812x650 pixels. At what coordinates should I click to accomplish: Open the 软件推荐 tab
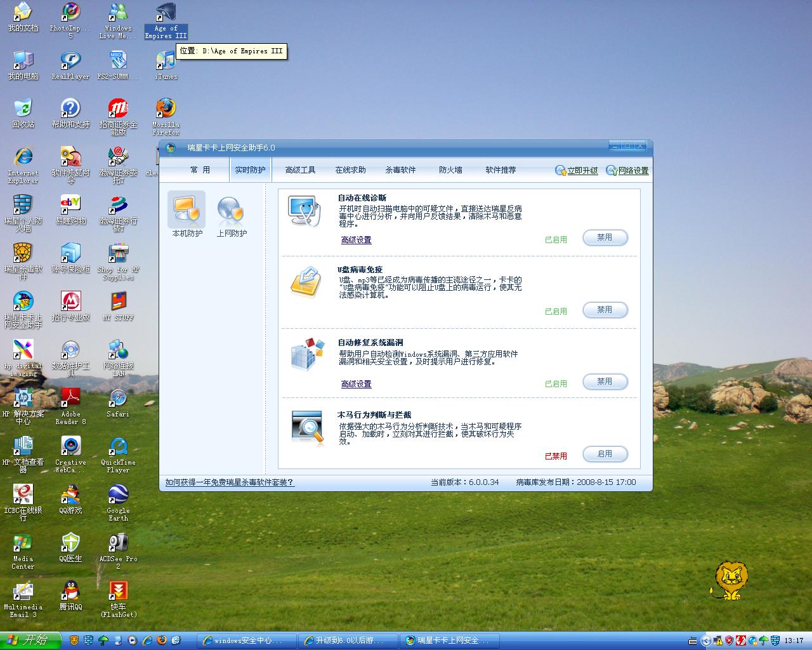(501, 170)
